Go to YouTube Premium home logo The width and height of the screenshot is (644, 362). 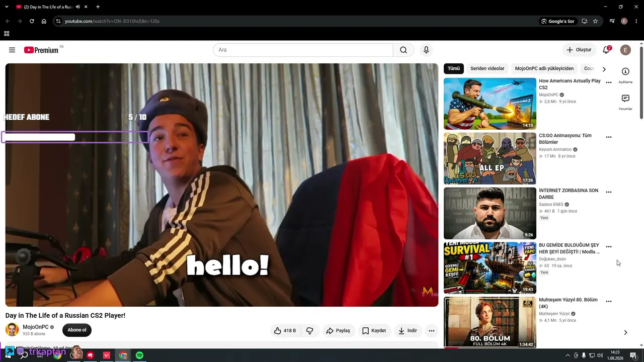[x=41, y=50]
